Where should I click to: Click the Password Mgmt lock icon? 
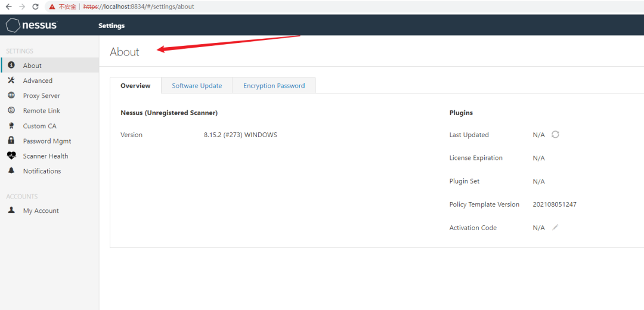point(11,141)
